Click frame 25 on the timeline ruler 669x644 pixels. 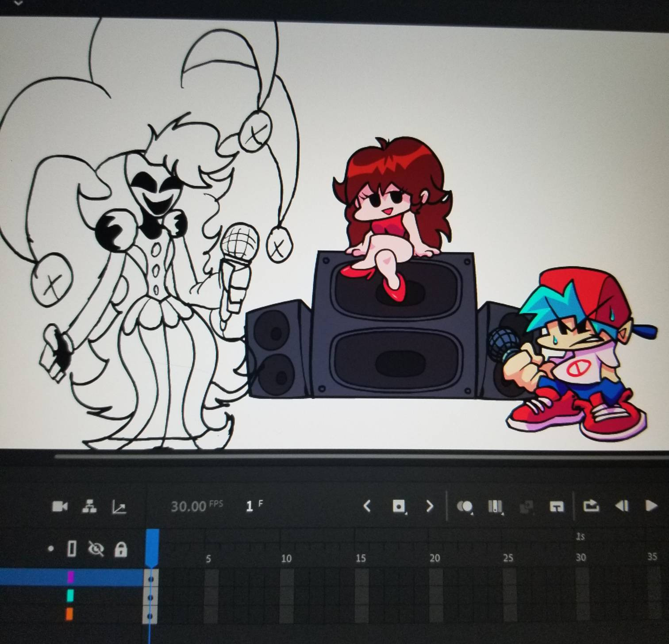(508, 558)
